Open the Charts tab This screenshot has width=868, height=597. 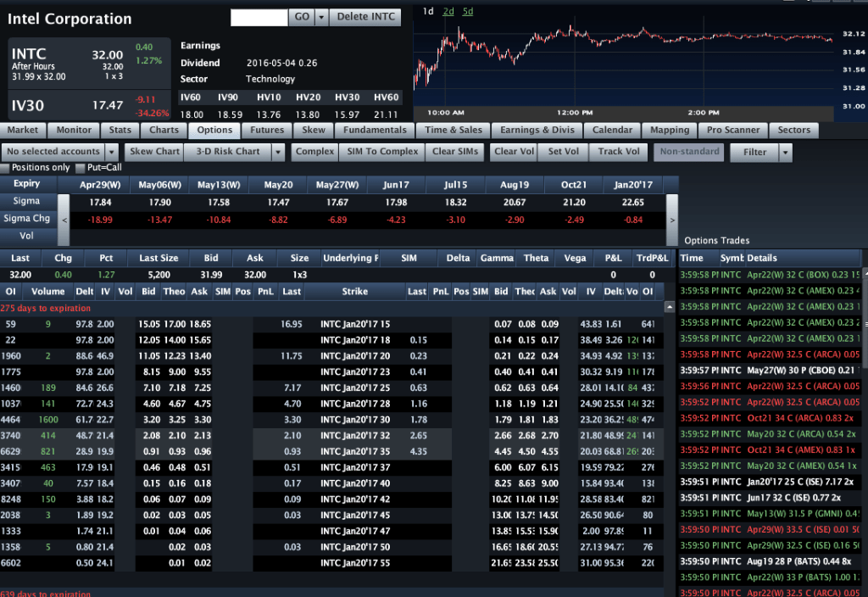[x=164, y=130]
